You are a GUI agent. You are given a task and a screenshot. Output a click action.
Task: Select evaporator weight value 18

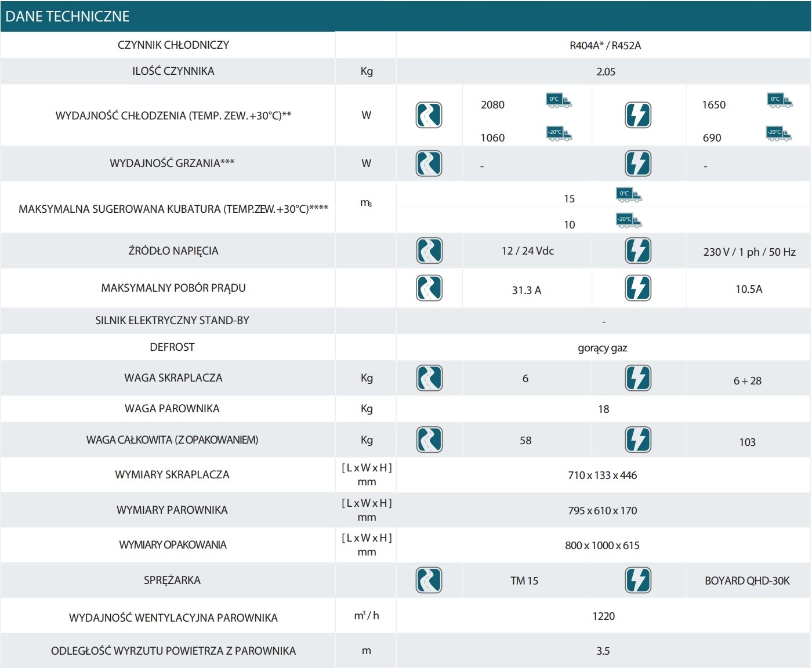pos(604,409)
